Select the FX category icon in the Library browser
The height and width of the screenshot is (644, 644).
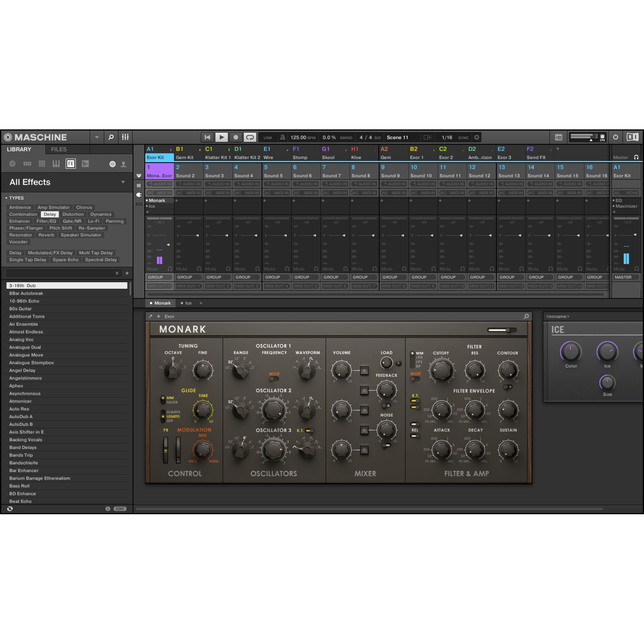click(x=71, y=164)
